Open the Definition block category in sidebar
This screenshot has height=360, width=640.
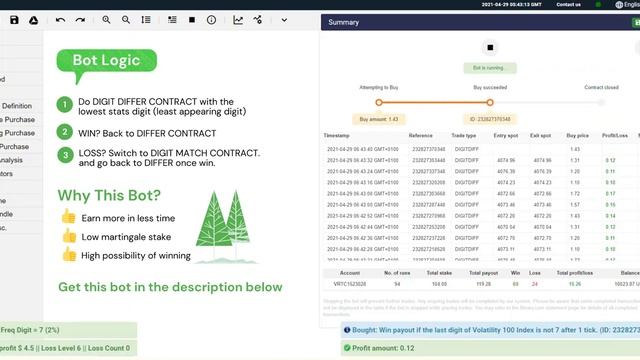click(x=16, y=106)
